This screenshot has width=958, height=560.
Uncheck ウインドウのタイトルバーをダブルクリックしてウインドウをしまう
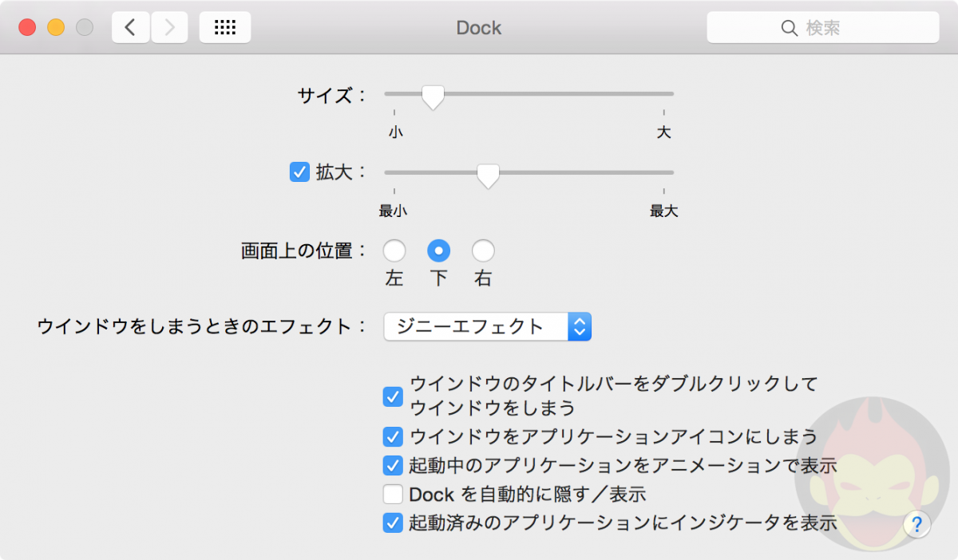[392, 396]
